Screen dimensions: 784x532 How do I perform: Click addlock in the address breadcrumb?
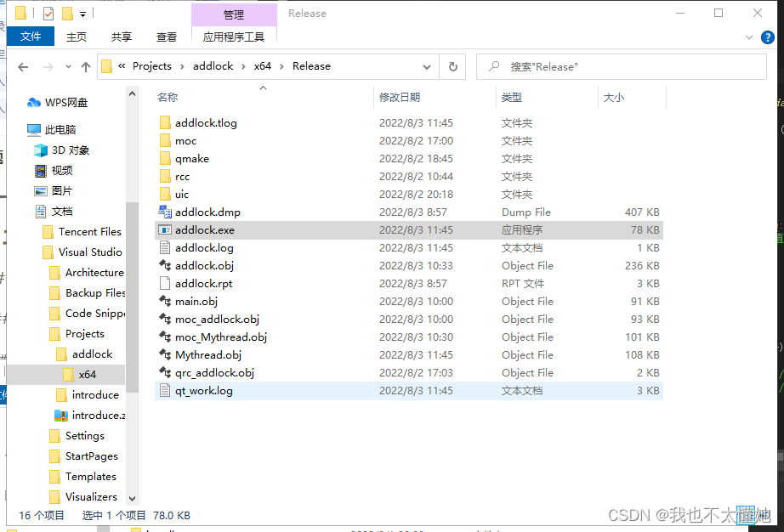pyautogui.click(x=213, y=66)
